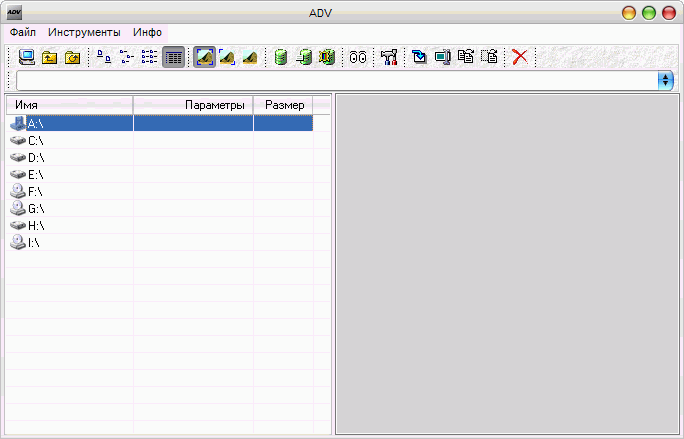
Task: Open the Файл menu
Action: pyautogui.click(x=23, y=33)
